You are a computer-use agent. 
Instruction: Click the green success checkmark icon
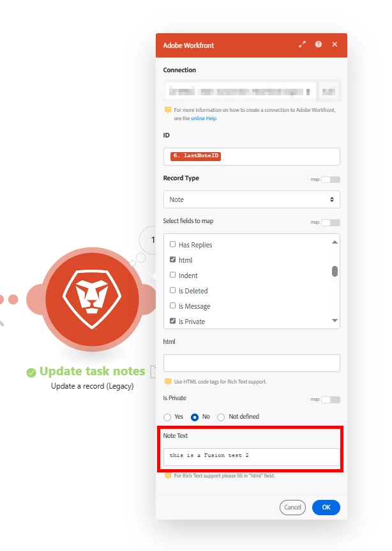pos(31,373)
